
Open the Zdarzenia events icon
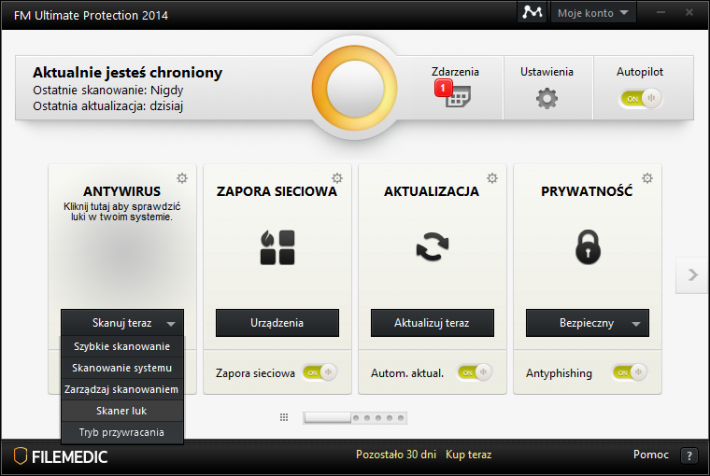[458, 96]
